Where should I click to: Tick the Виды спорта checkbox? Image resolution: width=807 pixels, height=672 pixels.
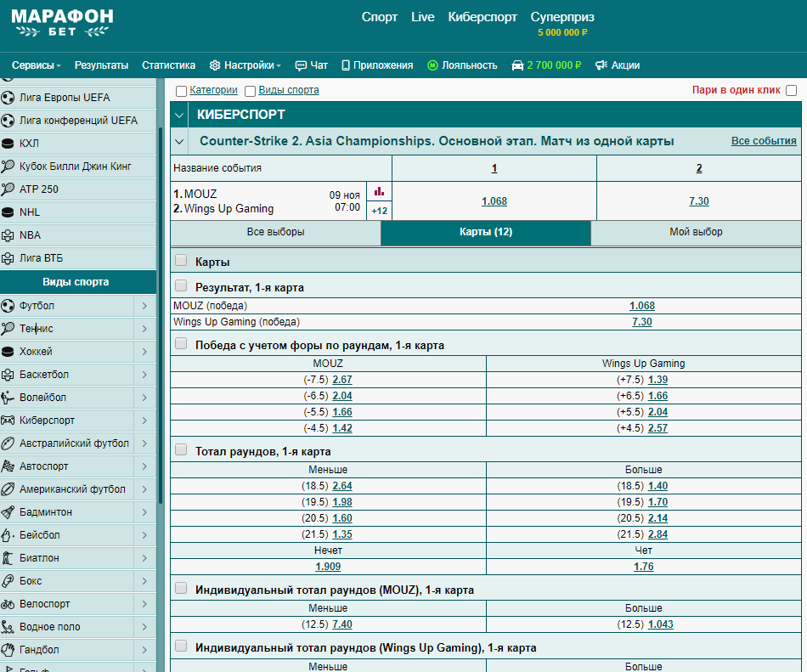pos(250,91)
